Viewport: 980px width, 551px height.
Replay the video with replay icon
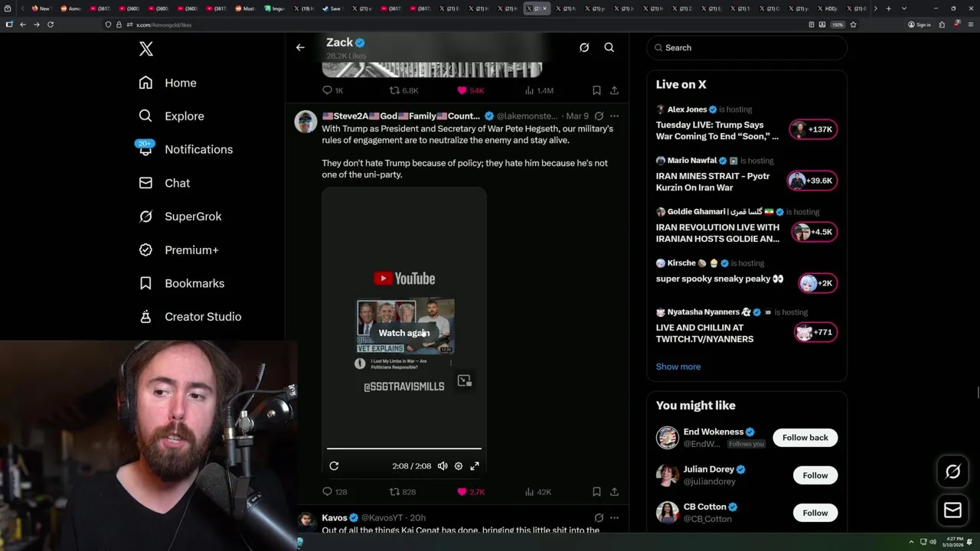tap(334, 466)
